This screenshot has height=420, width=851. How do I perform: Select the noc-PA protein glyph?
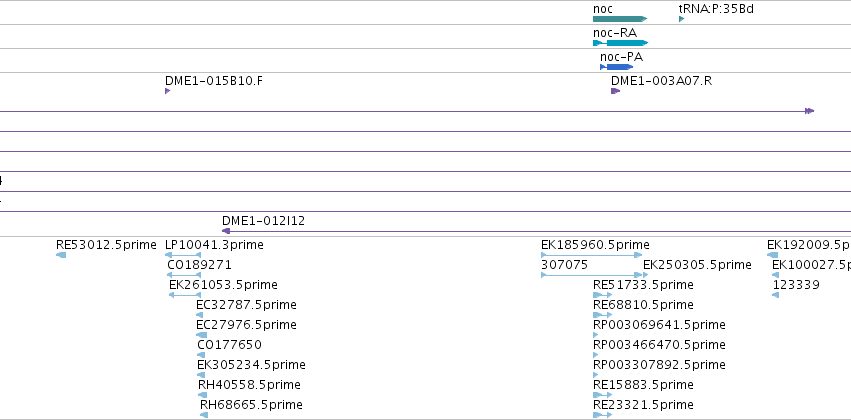point(617,67)
